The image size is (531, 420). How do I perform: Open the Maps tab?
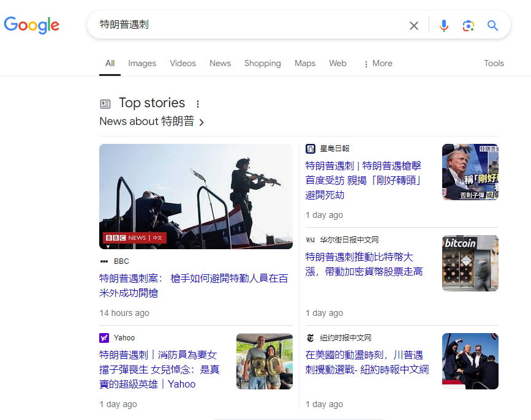click(x=304, y=64)
